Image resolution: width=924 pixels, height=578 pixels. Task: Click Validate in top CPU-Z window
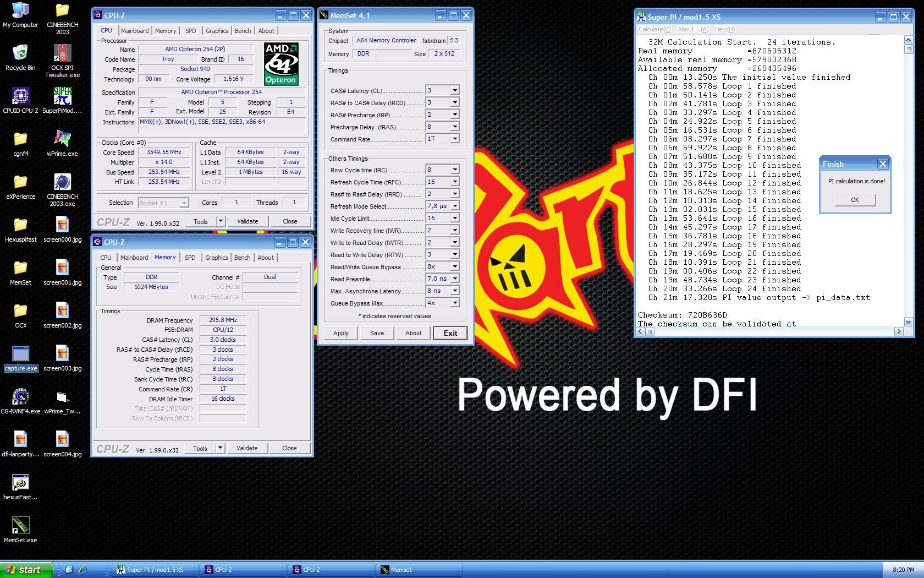[x=248, y=221]
